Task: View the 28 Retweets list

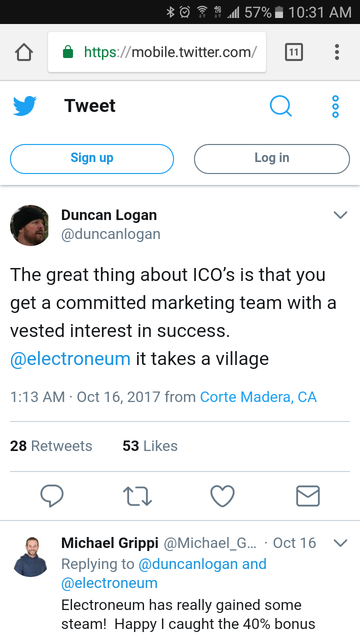Action: (x=51, y=446)
